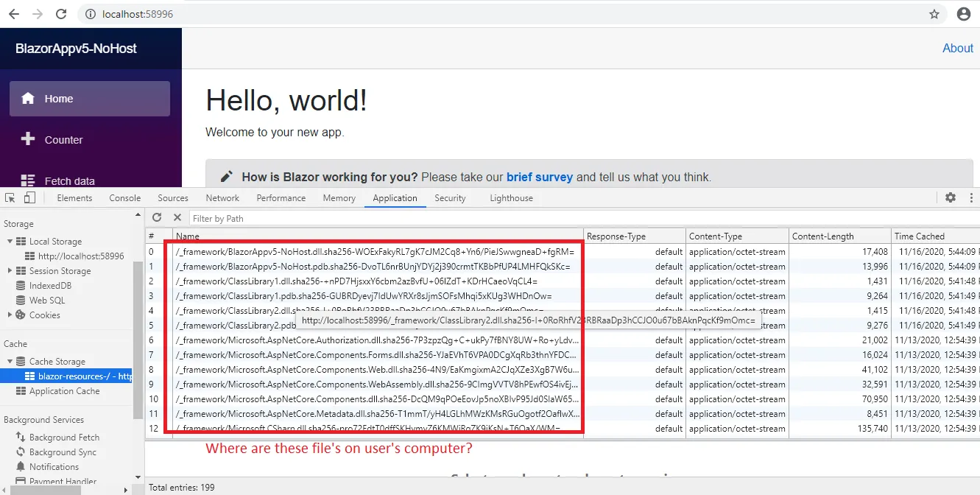
Task: Select the Payment Handler item
Action: click(63, 482)
